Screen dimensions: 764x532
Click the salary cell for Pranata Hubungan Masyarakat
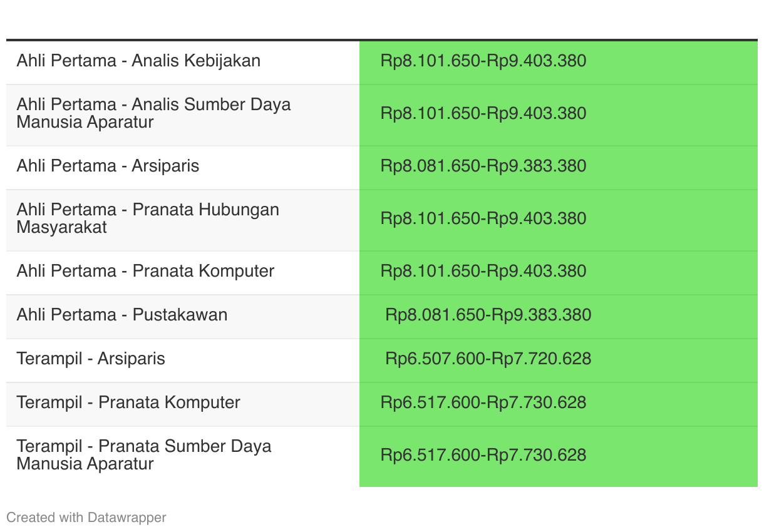483,218
